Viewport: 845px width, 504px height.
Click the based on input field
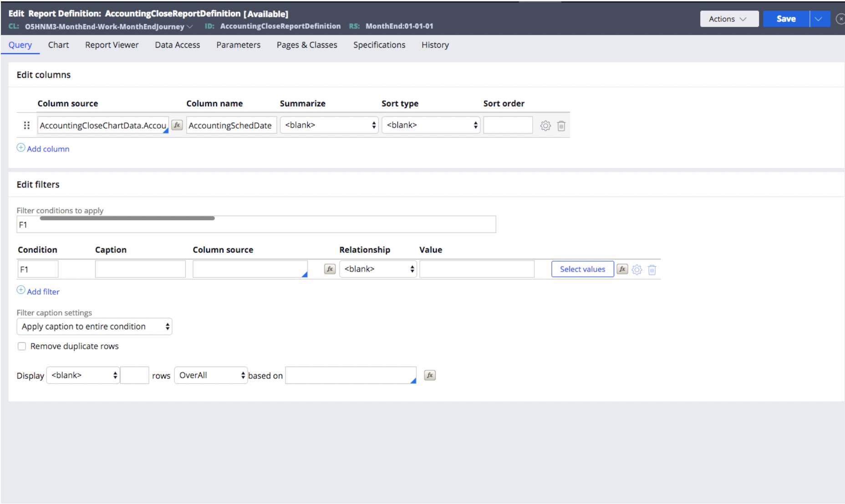coord(351,375)
